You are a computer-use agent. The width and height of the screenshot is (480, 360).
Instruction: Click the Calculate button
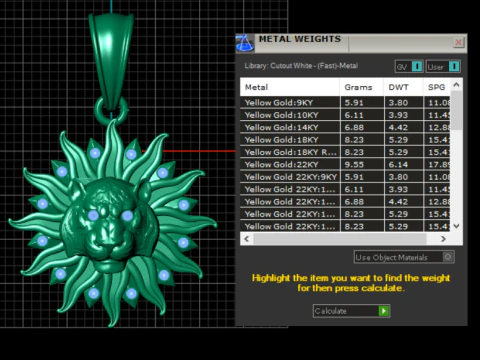[351, 311]
